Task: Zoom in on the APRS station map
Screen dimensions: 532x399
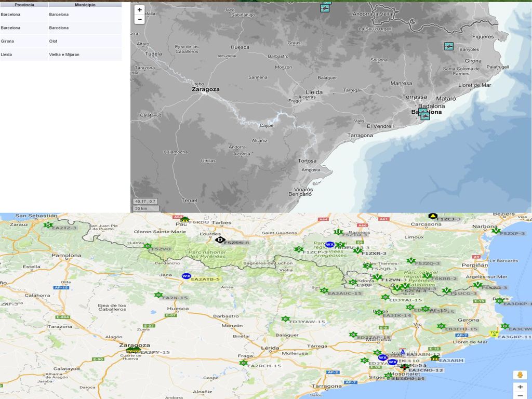Action: (x=520, y=387)
